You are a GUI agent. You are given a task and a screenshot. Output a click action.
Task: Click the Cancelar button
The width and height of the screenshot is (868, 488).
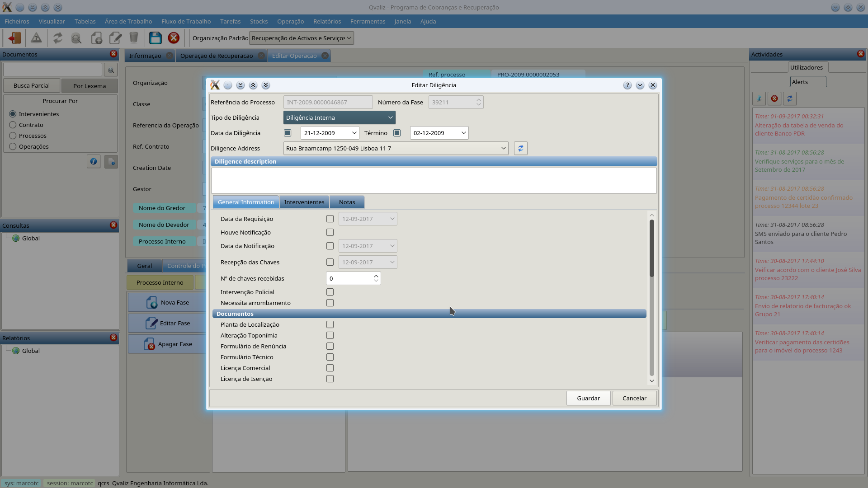point(634,398)
